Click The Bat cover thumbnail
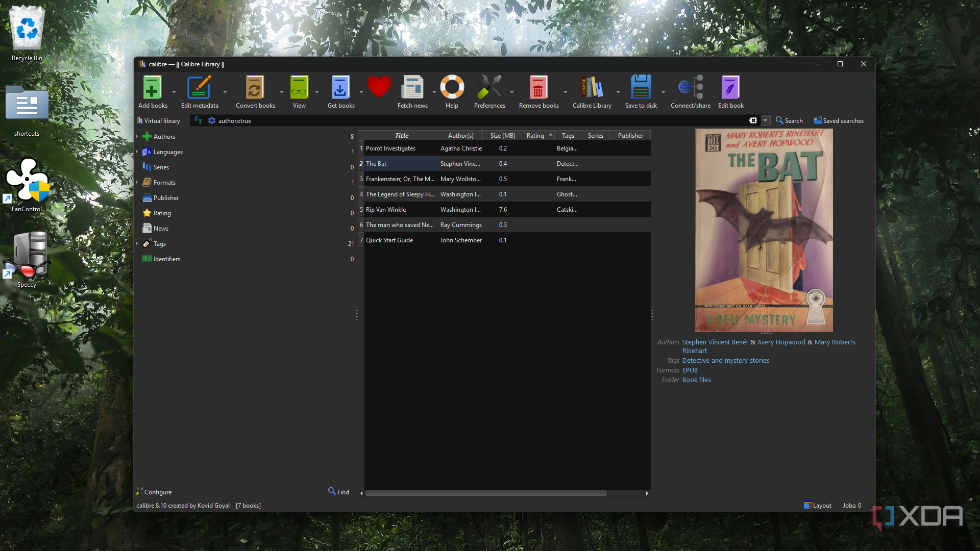The image size is (980, 551). pos(764,230)
